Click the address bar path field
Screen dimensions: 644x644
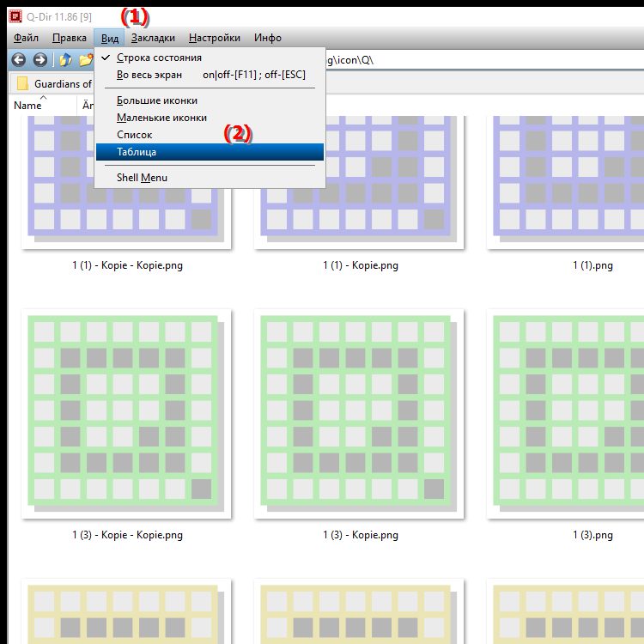484,60
